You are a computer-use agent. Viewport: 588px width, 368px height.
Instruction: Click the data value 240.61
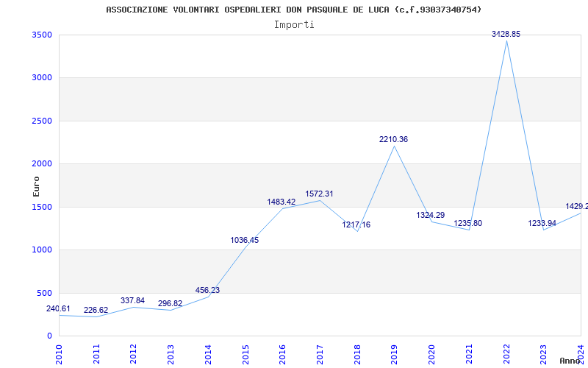click(x=58, y=308)
